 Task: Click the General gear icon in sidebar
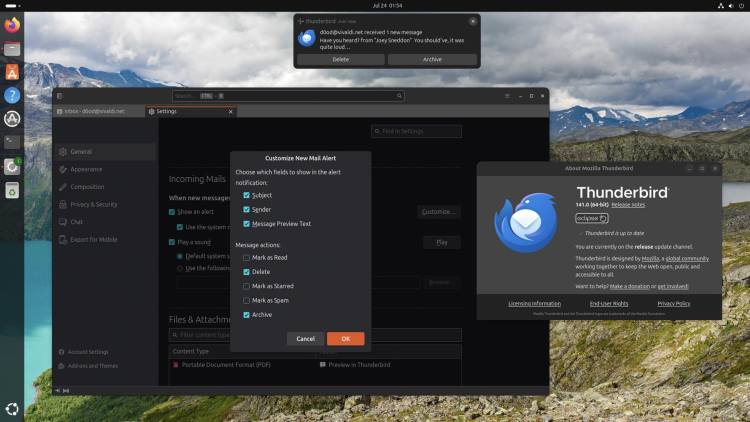tap(63, 152)
